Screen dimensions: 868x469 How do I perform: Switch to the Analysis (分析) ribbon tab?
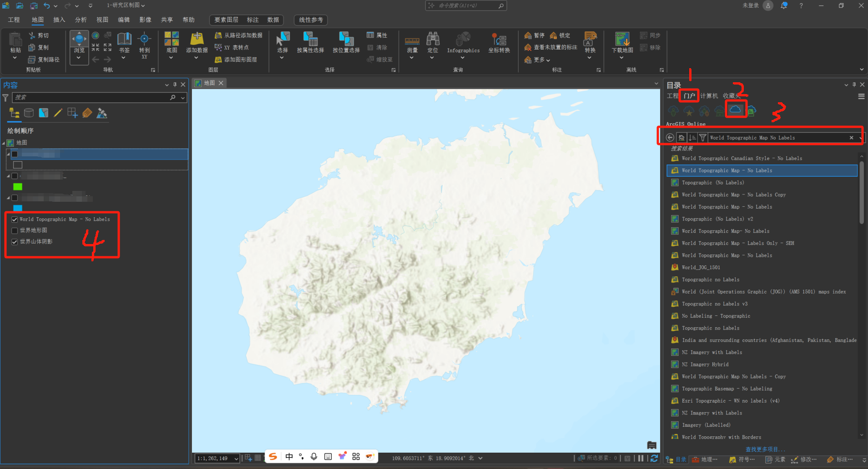coord(81,20)
